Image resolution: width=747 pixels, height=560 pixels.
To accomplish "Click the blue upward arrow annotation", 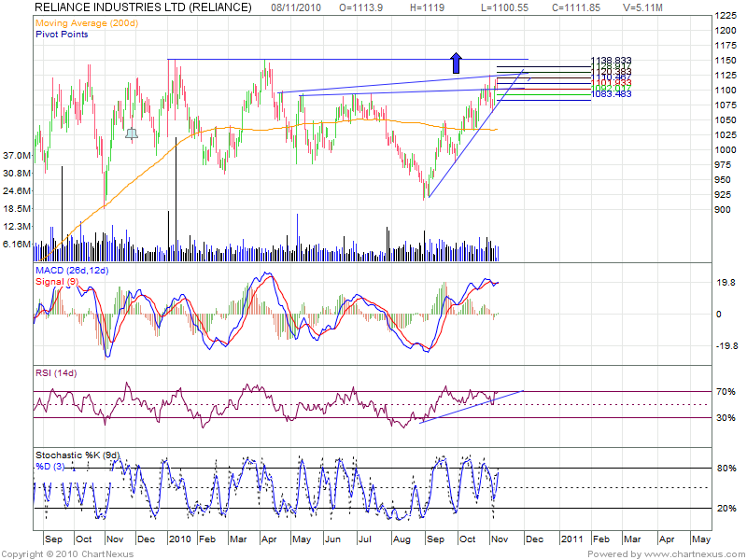I will point(456,63).
